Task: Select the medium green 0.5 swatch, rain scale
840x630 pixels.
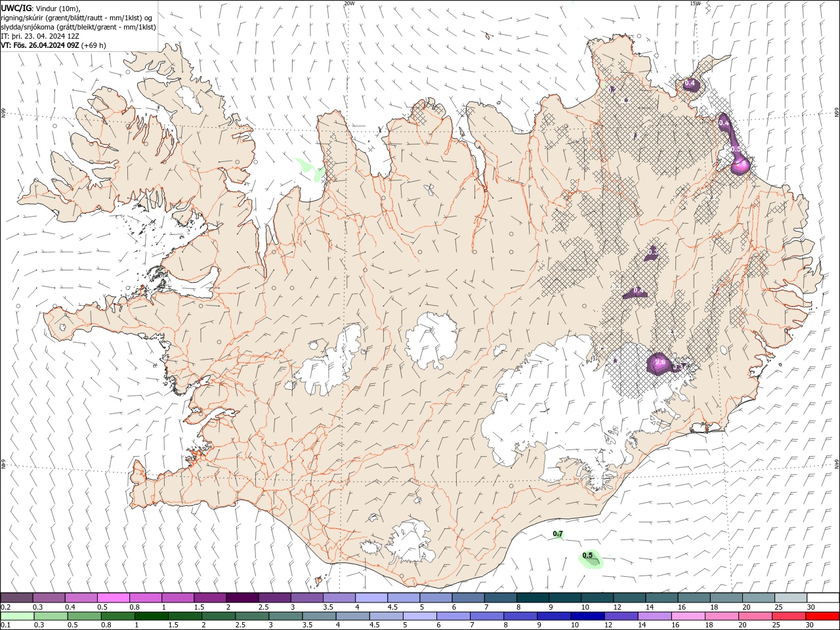Action: point(84,616)
